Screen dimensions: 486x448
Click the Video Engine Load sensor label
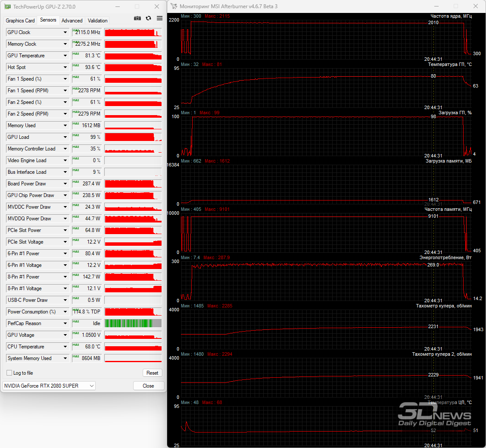[x=27, y=160]
